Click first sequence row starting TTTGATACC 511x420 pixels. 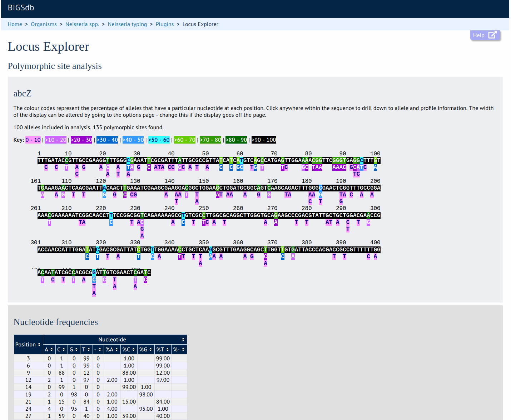click(x=209, y=160)
